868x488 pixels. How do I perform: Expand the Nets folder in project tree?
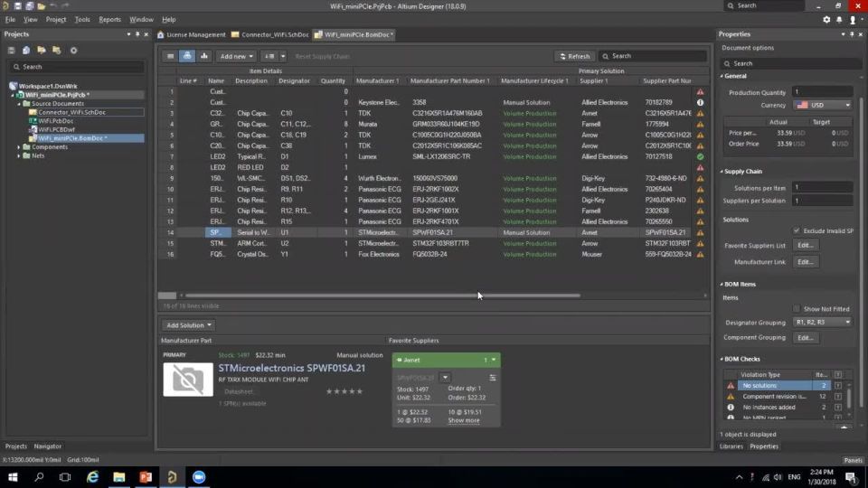click(19, 156)
